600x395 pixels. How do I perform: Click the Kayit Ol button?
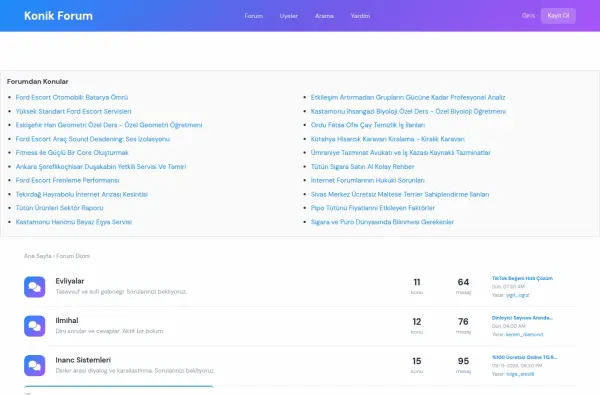[x=558, y=16]
